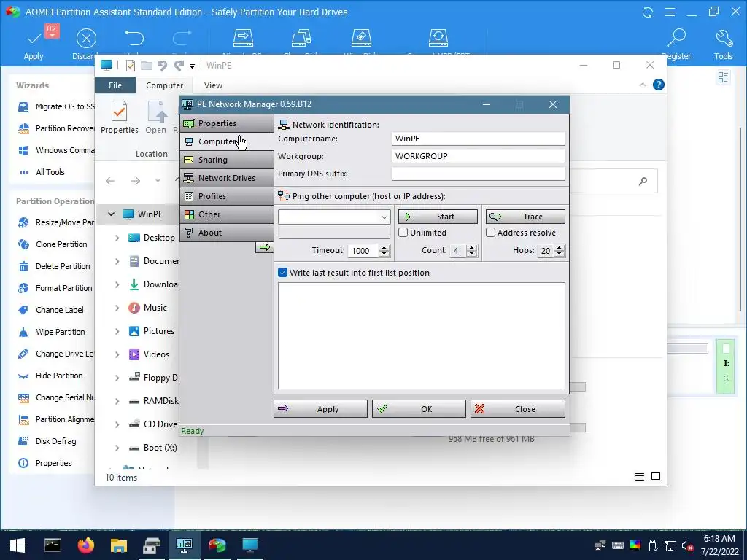Viewport: 747px width, 560px height.
Task: Click the Register key icon in AOMEI
Action: click(x=676, y=44)
